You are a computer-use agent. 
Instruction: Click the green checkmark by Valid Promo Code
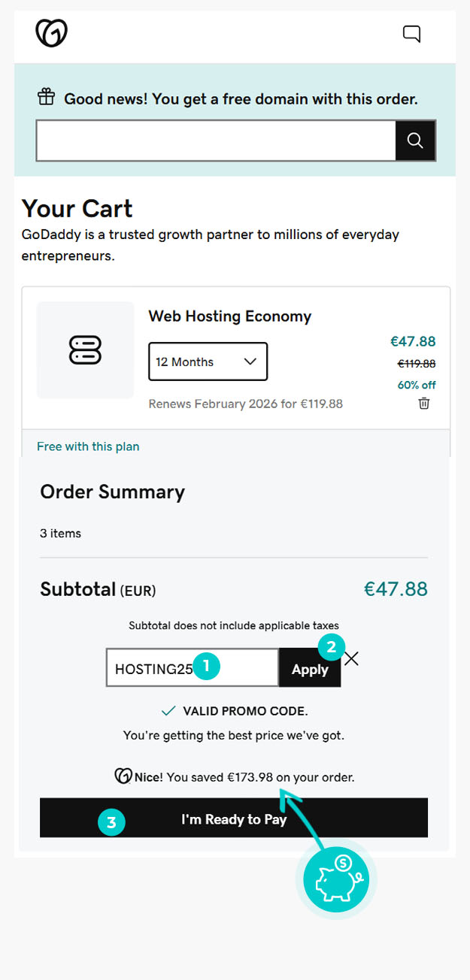pos(168,711)
